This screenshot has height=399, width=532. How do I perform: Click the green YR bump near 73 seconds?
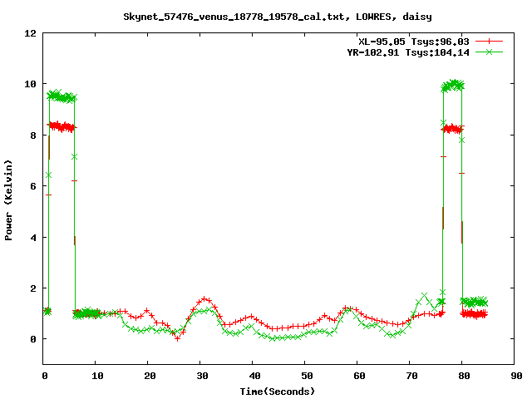[x=424, y=295]
